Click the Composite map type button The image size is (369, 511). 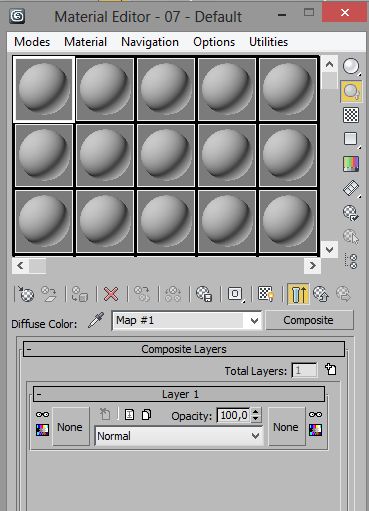309,320
